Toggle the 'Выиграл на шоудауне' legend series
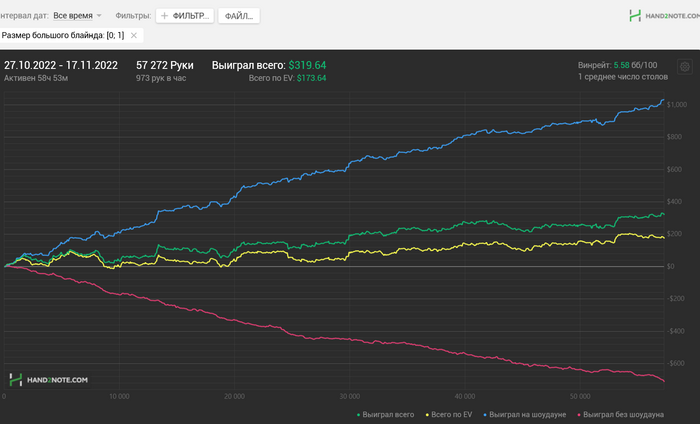Image resolution: width=700 pixels, height=424 pixels. tap(525, 415)
